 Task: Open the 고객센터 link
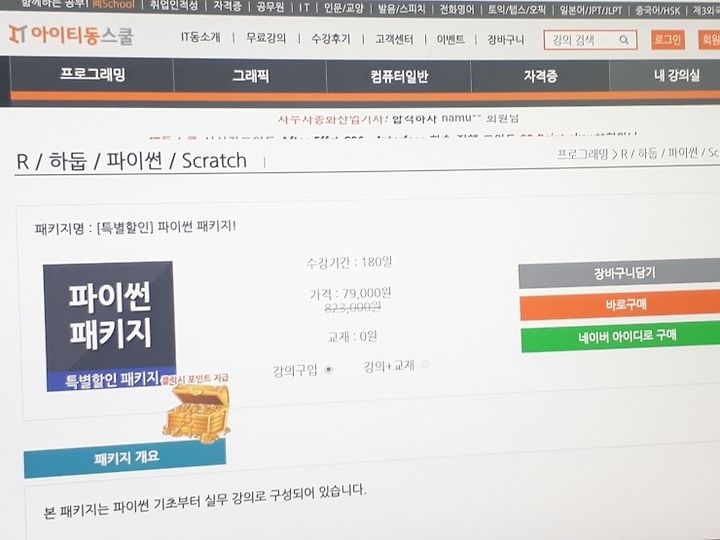[x=394, y=39]
